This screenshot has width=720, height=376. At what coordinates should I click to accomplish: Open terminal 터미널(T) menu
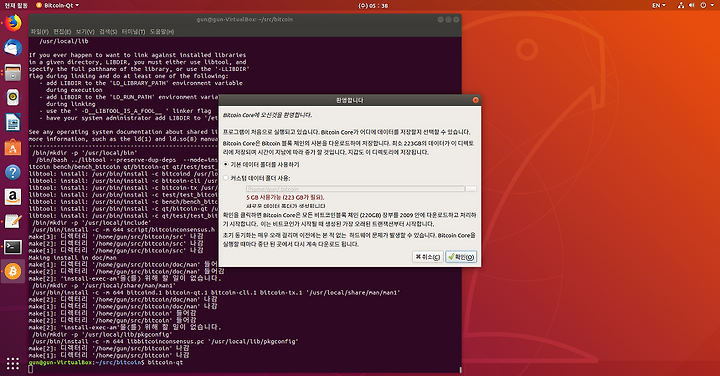click(133, 32)
